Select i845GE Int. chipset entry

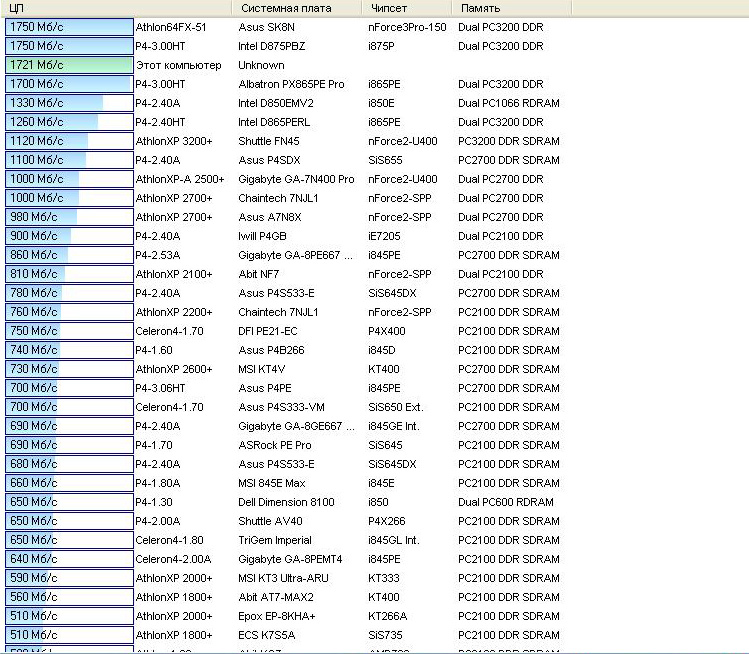coord(394,426)
